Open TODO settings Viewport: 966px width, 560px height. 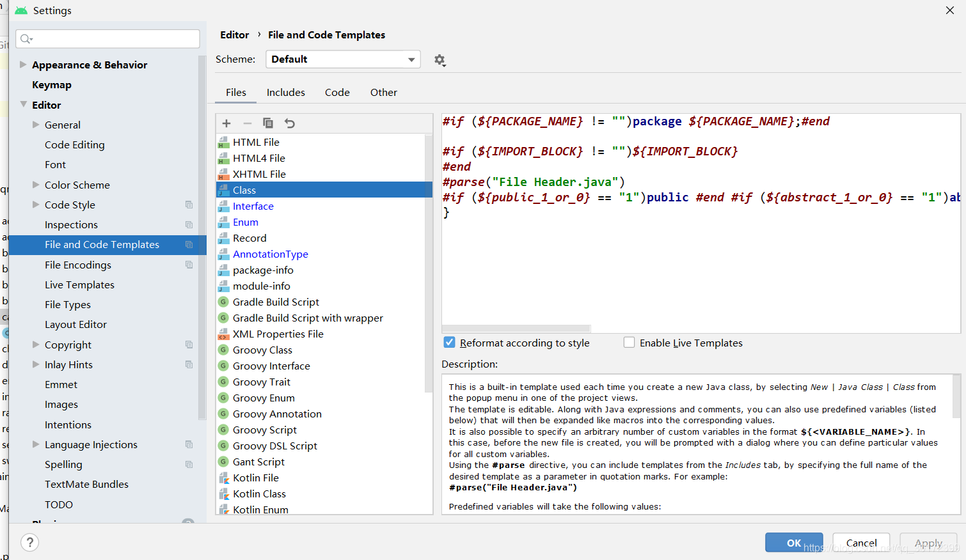(x=59, y=504)
